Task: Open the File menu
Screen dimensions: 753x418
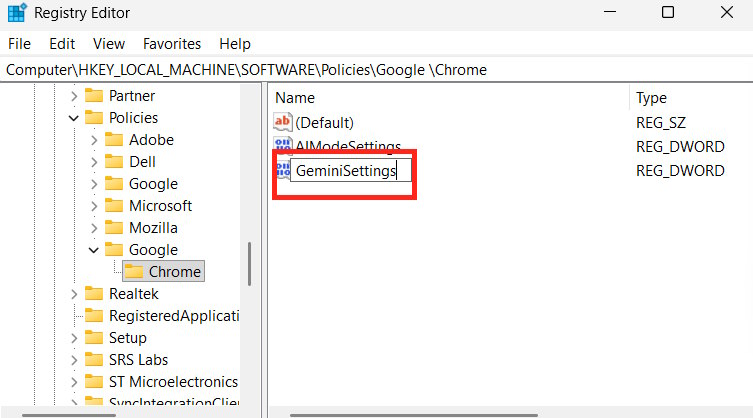Action: (x=19, y=44)
